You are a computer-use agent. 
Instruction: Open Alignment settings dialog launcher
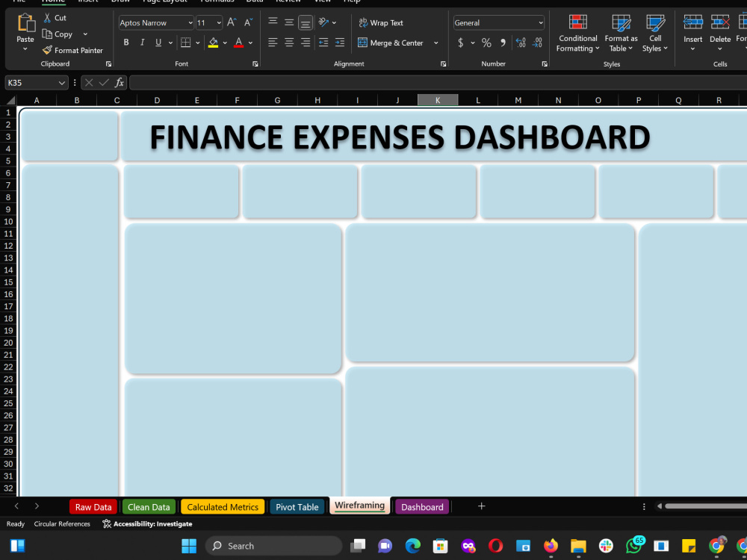(444, 63)
